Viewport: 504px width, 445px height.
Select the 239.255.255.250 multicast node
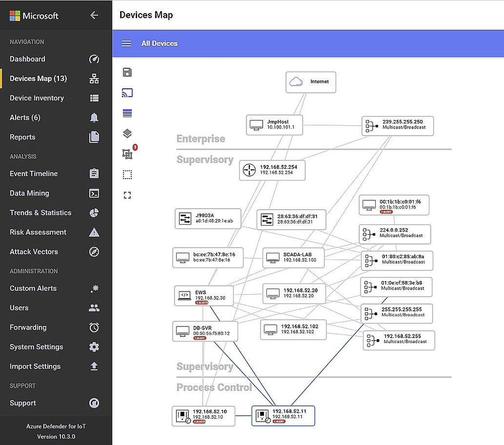pyautogui.click(x=398, y=126)
